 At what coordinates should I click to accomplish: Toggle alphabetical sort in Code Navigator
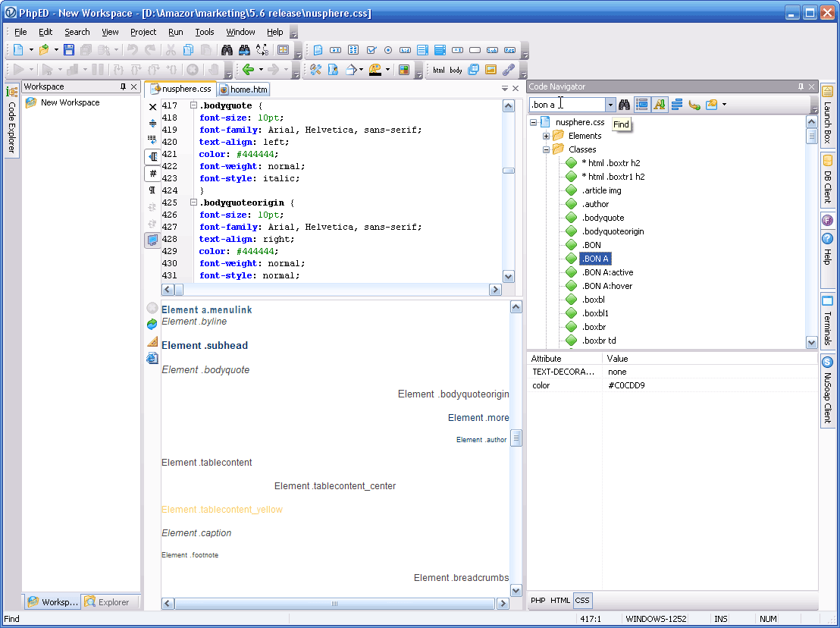[660, 105]
